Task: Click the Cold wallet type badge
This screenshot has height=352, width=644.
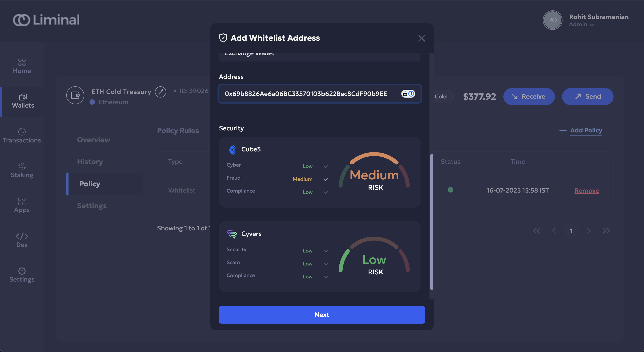Action: [440, 96]
